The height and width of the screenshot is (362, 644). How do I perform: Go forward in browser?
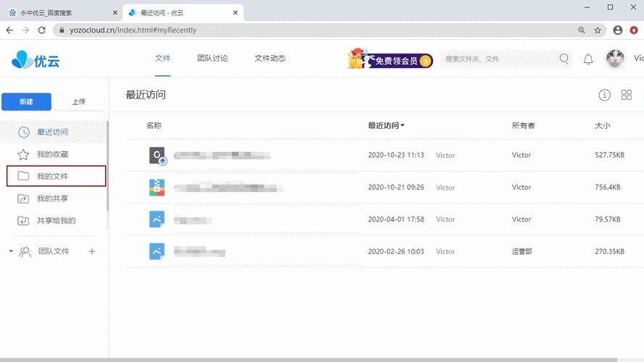point(25,30)
